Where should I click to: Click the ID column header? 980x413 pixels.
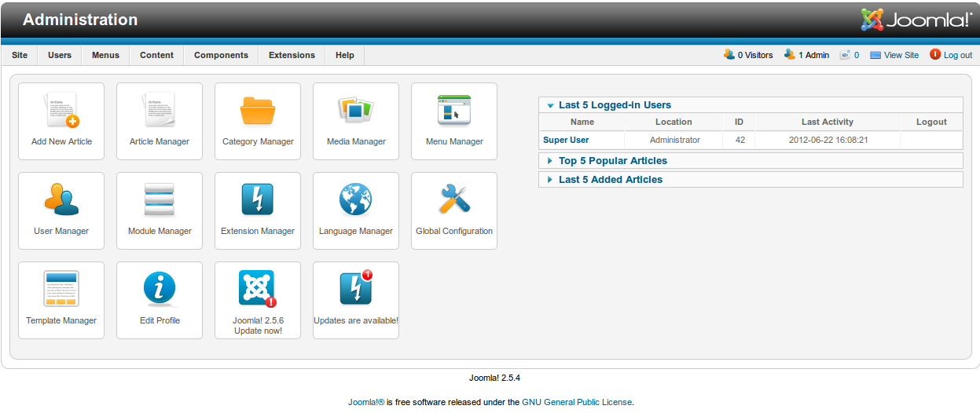click(x=740, y=122)
